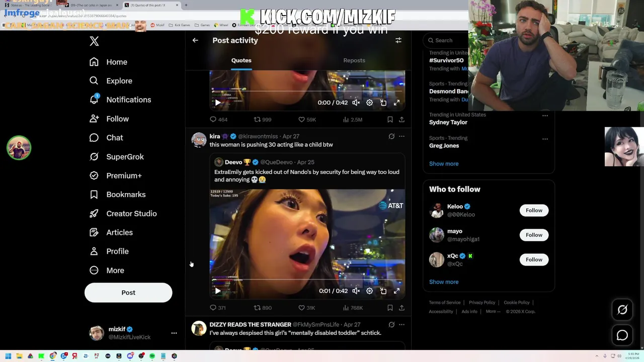This screenshot has width=644, height=362.
Task: Open kira's post more options menu
Action: [x=401, y=136]
